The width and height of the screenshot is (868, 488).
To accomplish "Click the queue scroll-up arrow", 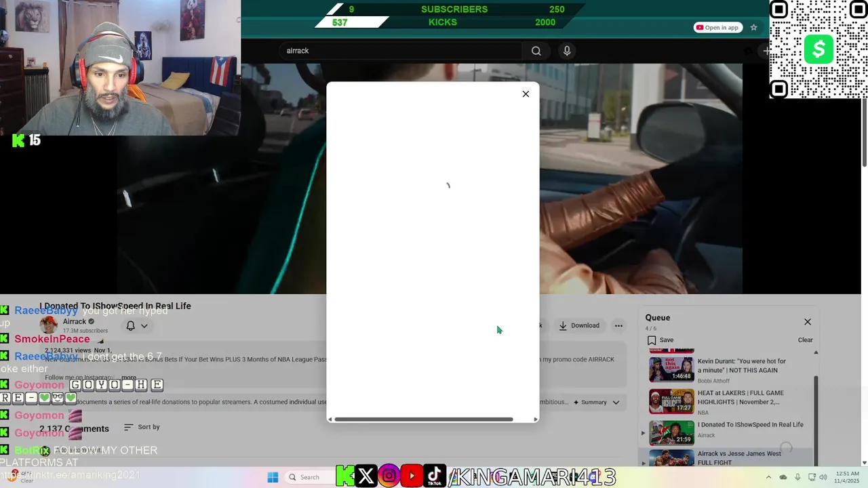I will tap(816, 352).
